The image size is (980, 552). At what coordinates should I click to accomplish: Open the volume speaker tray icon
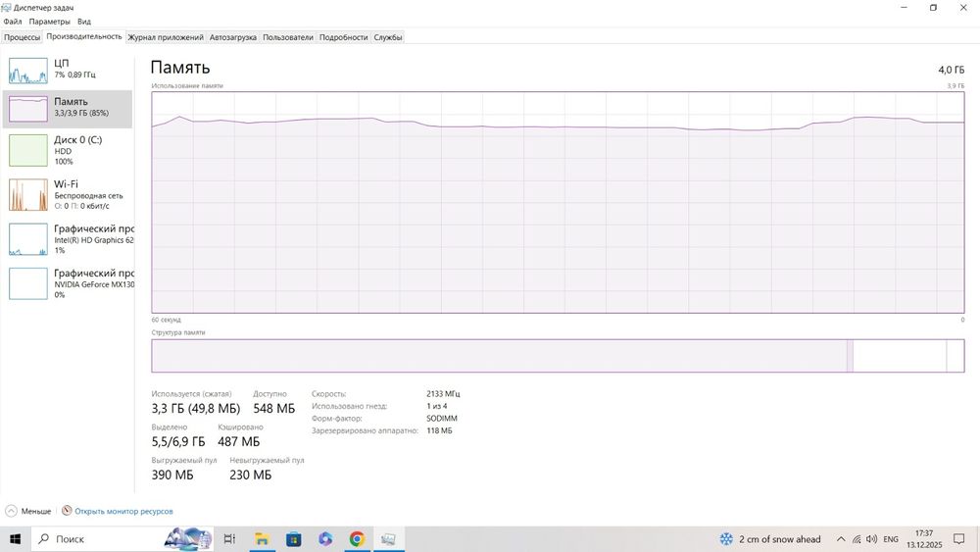point(872,539)
